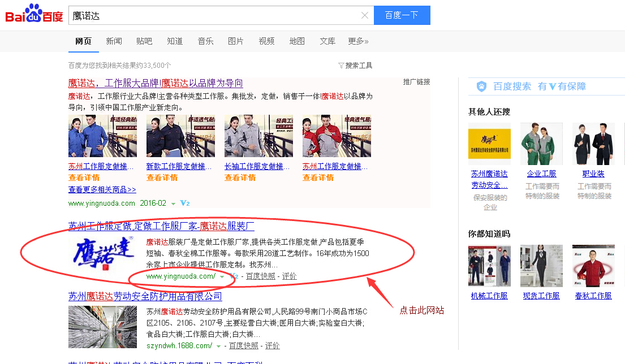Viewport: 625px width, 364px height.
Task: Clear the search box with the X icon
Action: tap(365, 16)
